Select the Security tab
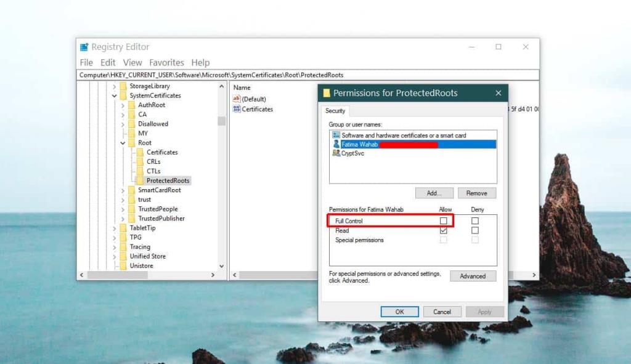Screen dimensions: 631x364 pos(336,111)
